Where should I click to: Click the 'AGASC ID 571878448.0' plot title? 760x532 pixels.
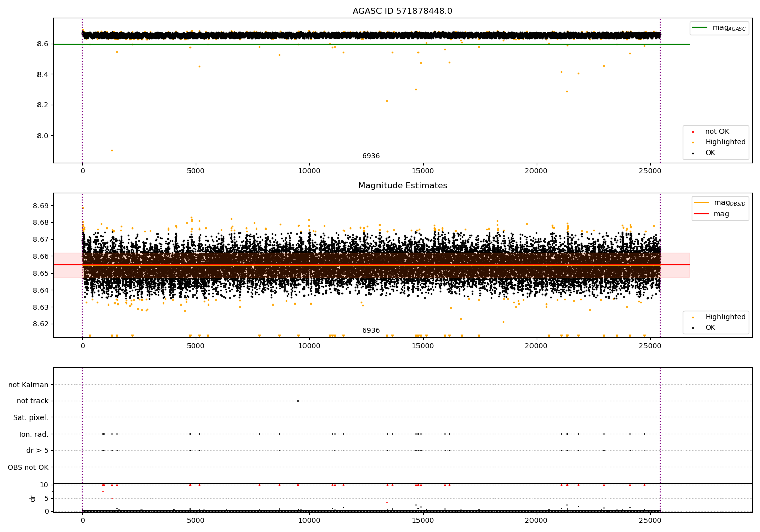(402, 11)
